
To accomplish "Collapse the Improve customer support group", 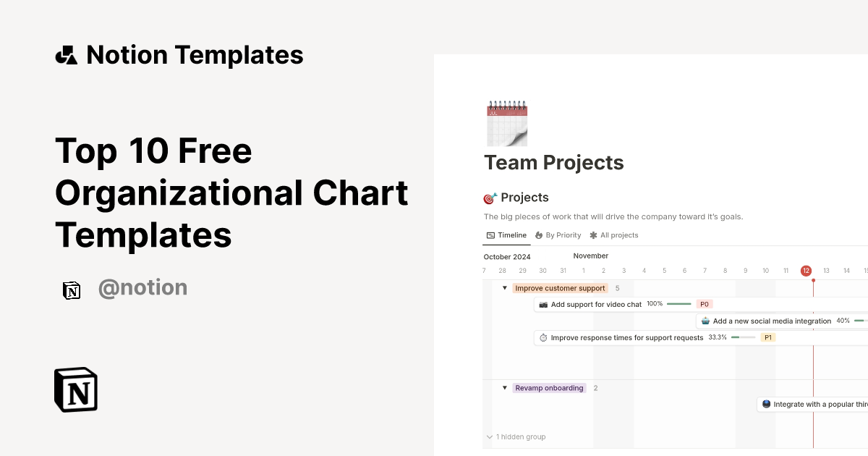I will click(x=504, y=287).
